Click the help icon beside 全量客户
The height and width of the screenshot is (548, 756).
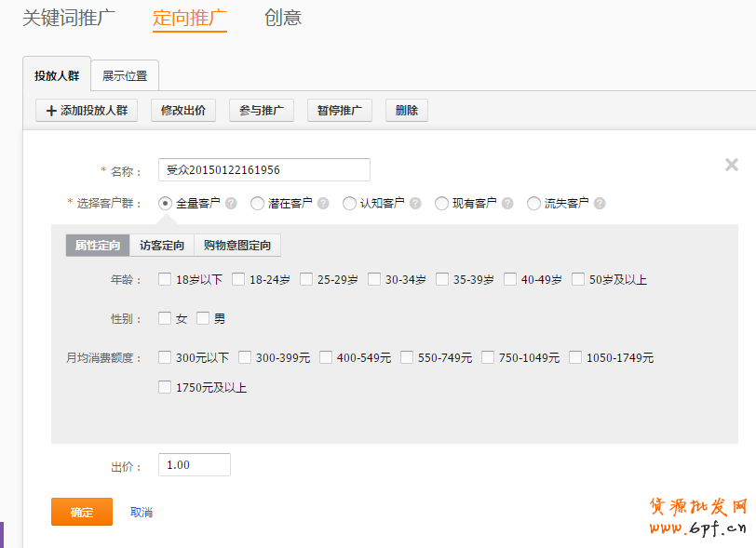231,203
